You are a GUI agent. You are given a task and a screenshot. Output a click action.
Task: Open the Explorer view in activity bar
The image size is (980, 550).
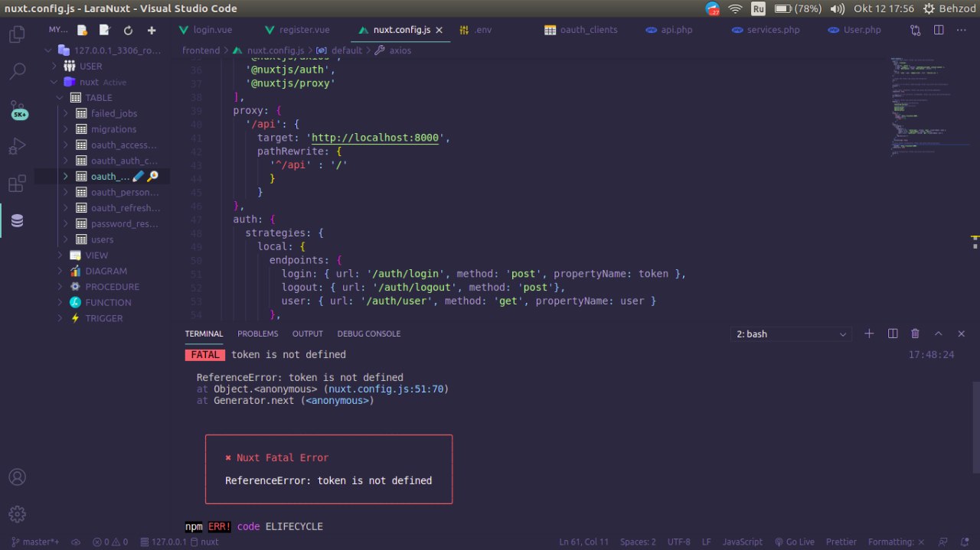(17, 34)
